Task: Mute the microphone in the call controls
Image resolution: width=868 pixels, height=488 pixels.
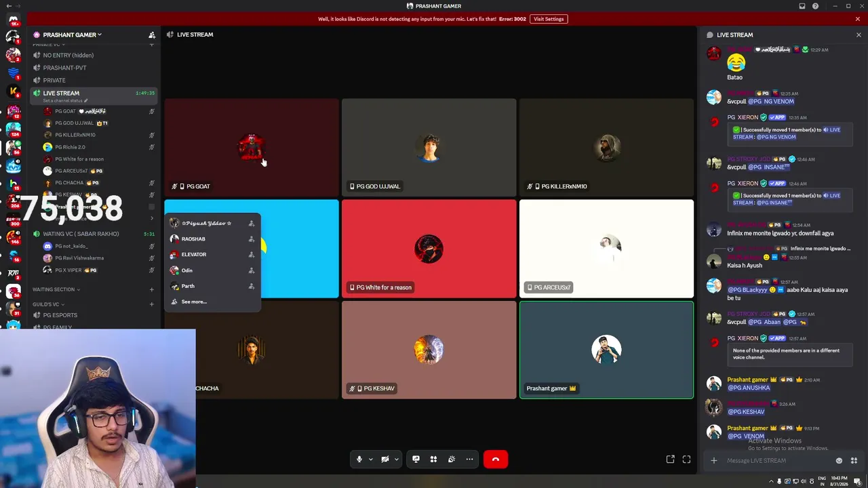Action: (x=359, y=460)
